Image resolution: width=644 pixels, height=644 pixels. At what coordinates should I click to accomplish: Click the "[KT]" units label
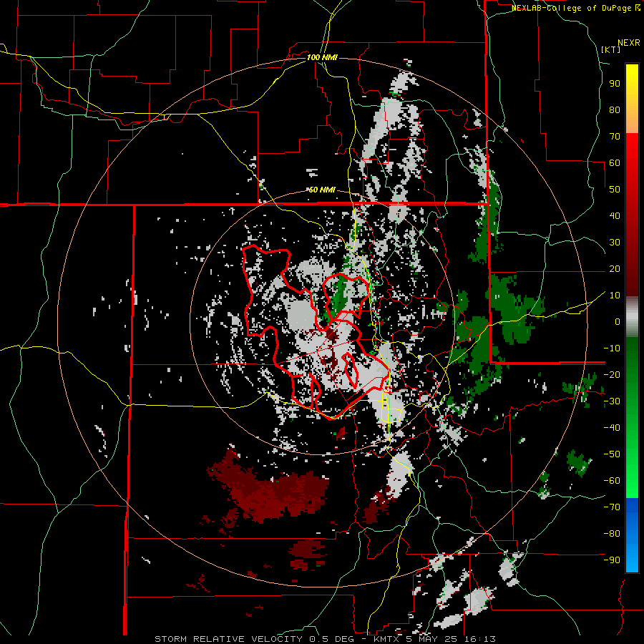pos(610,49)
